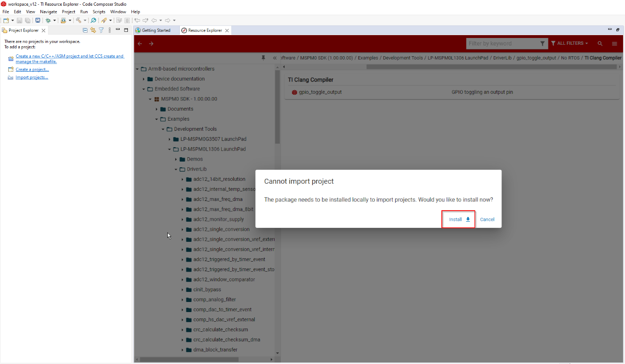This screenshot has height=364, width=625.
Task: Collapse the tree pane with the double chevron
Action: 275,58
